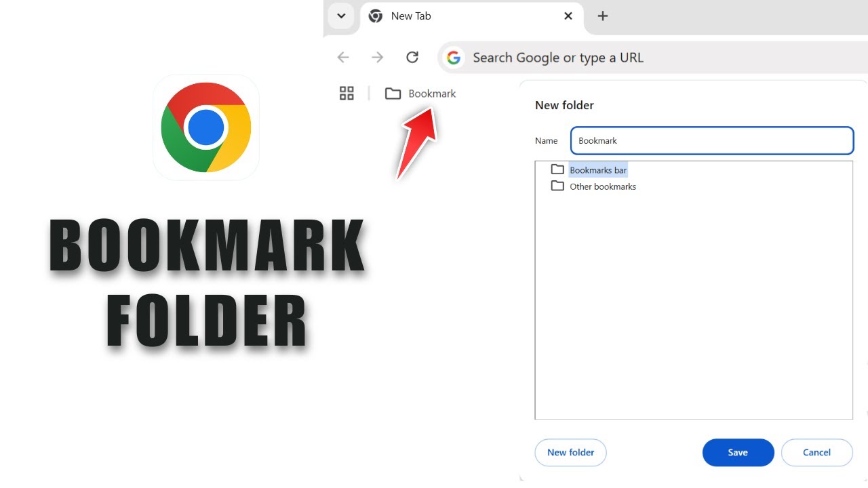Reload the page with refresh icon
The width and height of the screenshot is (868, 488).
[x=412, y=58]
